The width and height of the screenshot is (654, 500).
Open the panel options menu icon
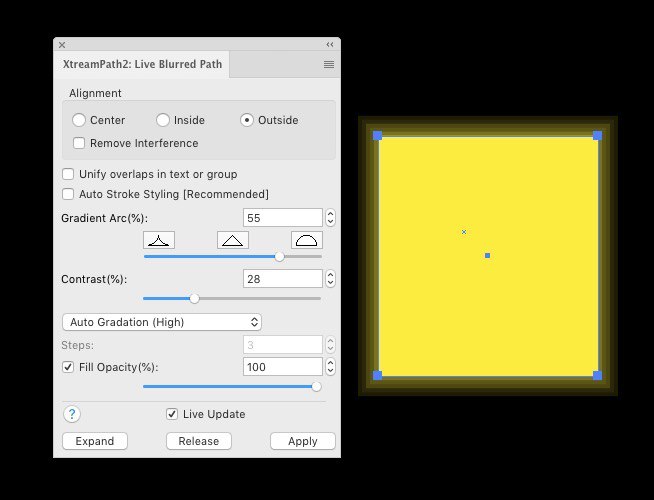click(329, 64)
